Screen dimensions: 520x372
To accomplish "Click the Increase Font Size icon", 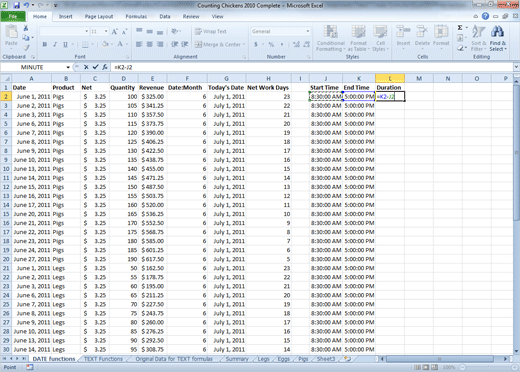I will pyautogui.click(x=115, y=32).
